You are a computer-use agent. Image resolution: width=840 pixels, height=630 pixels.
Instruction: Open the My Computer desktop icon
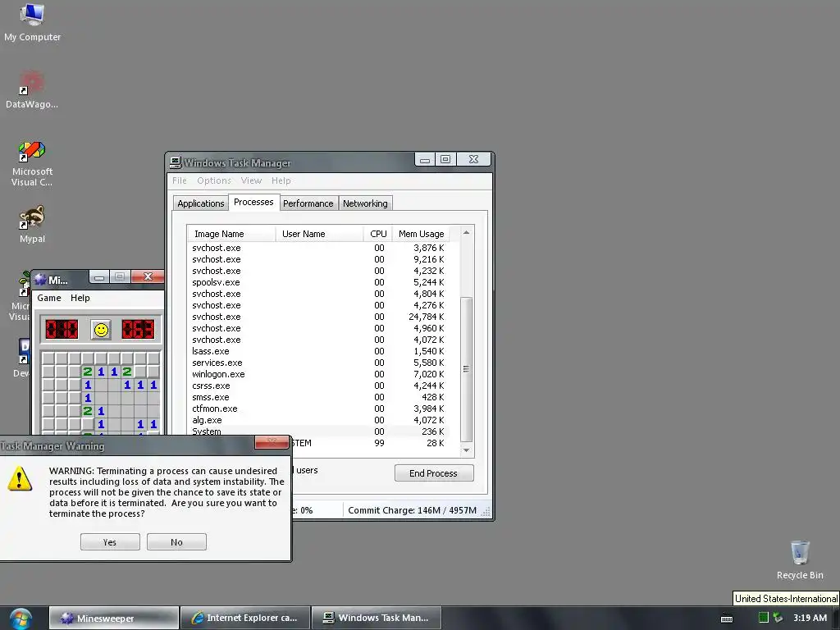32,22
